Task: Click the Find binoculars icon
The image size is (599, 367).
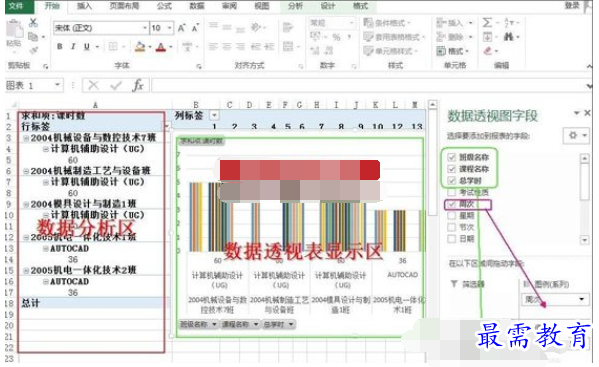Action: point(508,37)
